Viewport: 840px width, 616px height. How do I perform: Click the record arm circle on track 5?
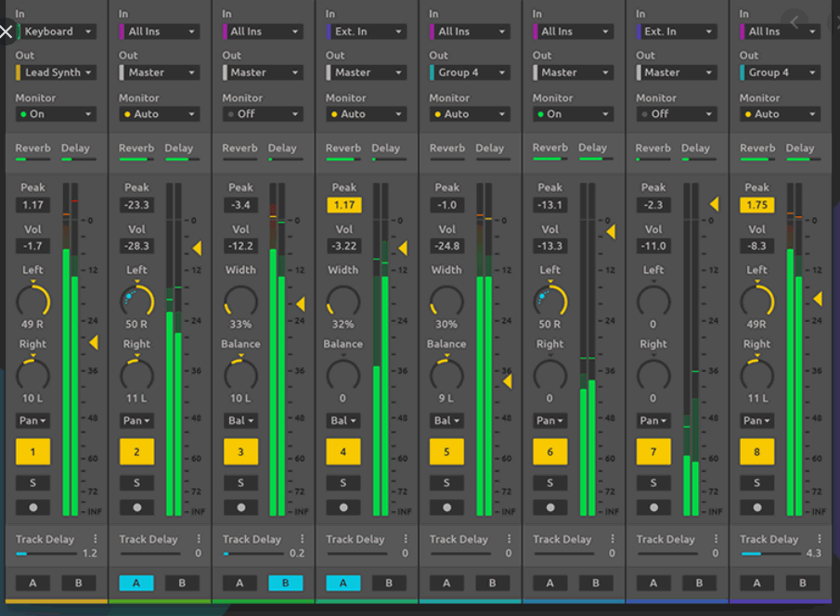tap(446, 507)
